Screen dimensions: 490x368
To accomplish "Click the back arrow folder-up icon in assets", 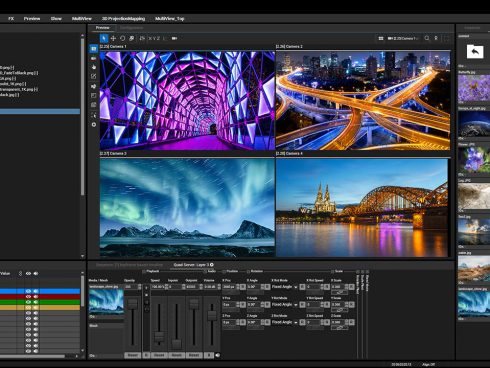I will [475, 51].
